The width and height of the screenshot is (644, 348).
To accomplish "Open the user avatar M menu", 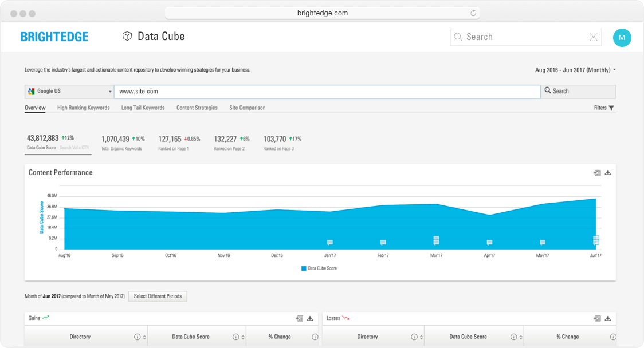I will point(622,38).
